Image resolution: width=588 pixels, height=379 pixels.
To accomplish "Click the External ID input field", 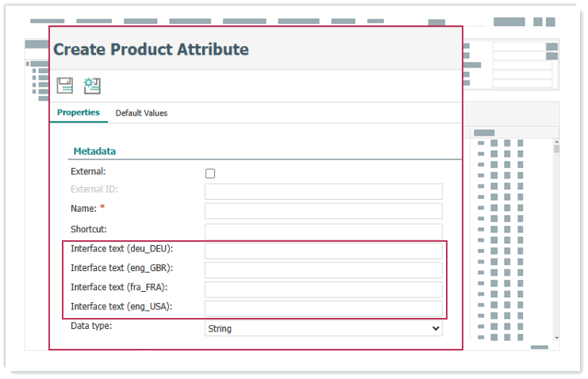I will (323, 191).
